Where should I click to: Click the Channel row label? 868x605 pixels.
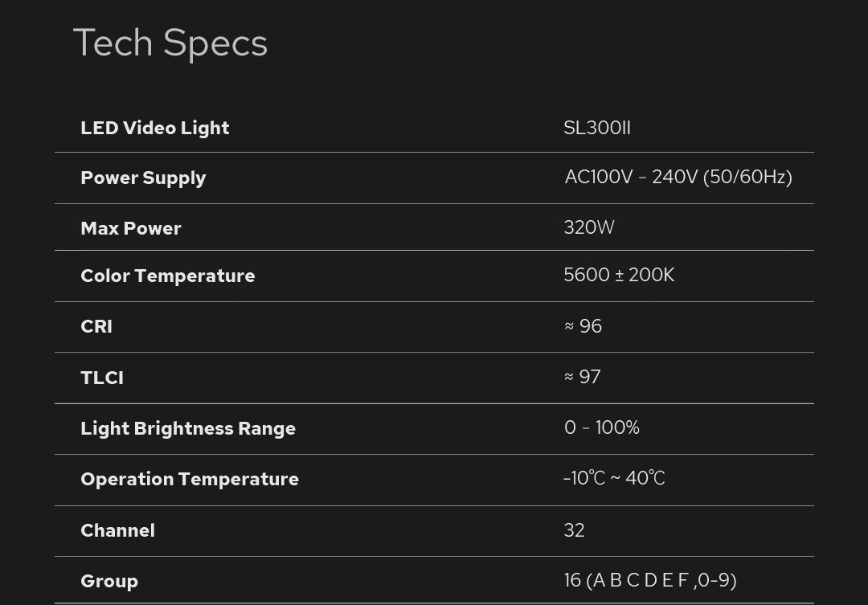tap(117, 530)
